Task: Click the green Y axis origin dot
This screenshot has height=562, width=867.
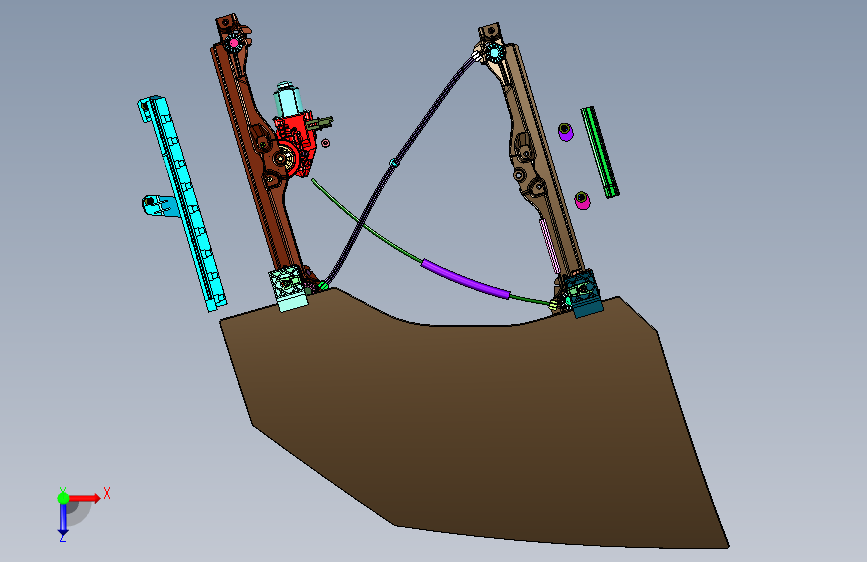Action: pos(63,498)
